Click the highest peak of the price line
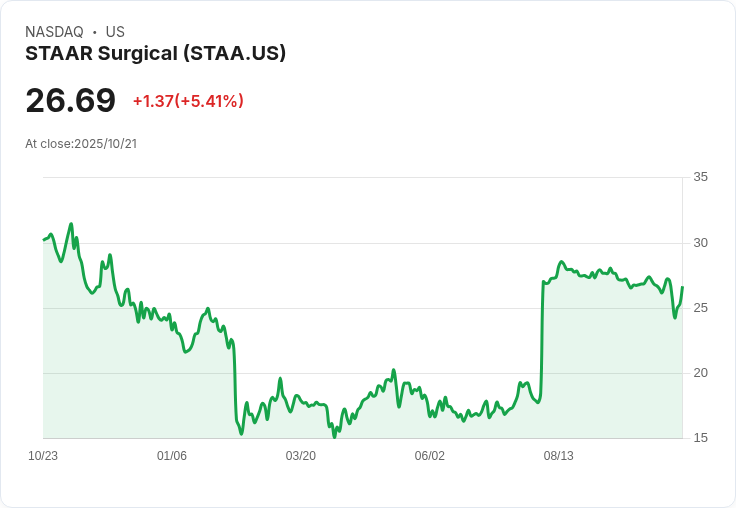This screenshot has width=736, height=508. [71, 224]
